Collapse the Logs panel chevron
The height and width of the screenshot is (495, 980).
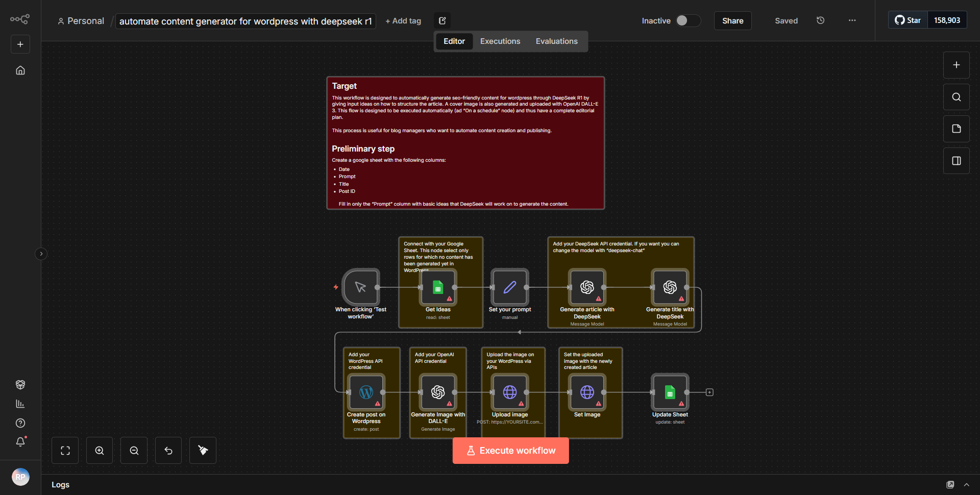coord(967,485)
